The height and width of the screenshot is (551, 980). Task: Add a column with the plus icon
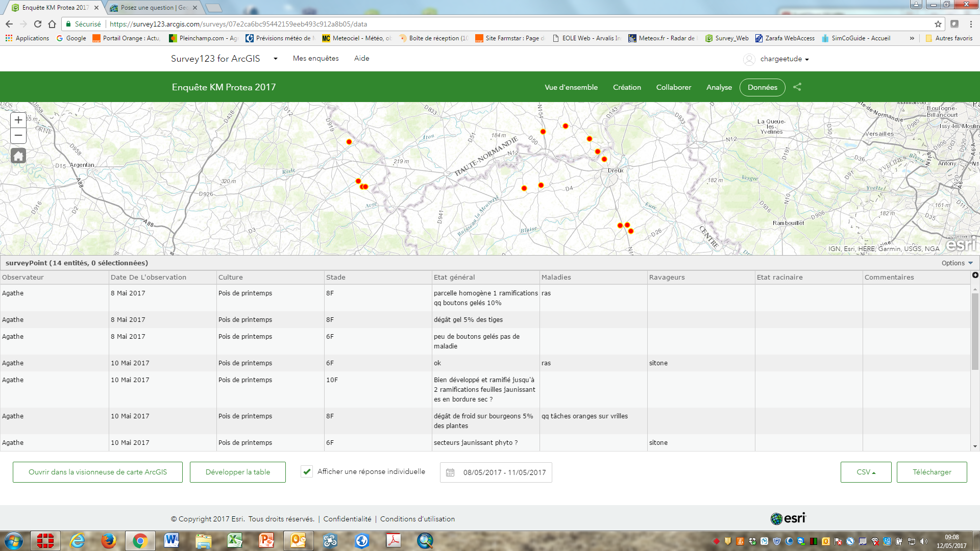(975, 275)
